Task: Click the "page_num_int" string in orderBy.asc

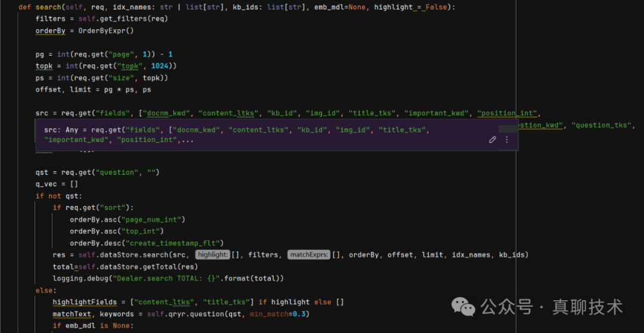Action: click(153, 219)
